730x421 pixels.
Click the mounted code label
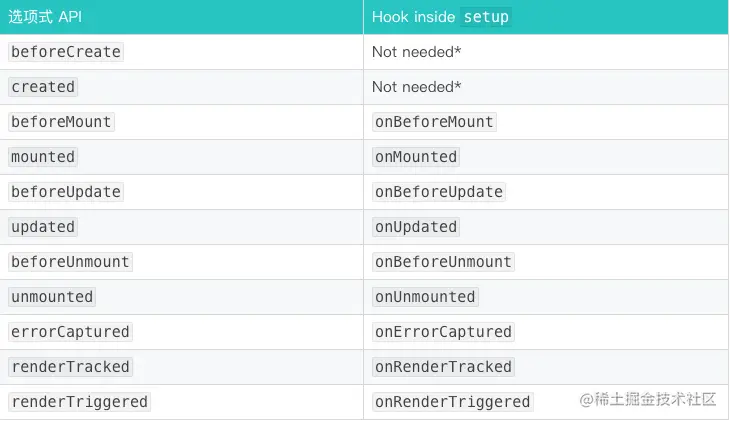[x=43, y=157]
